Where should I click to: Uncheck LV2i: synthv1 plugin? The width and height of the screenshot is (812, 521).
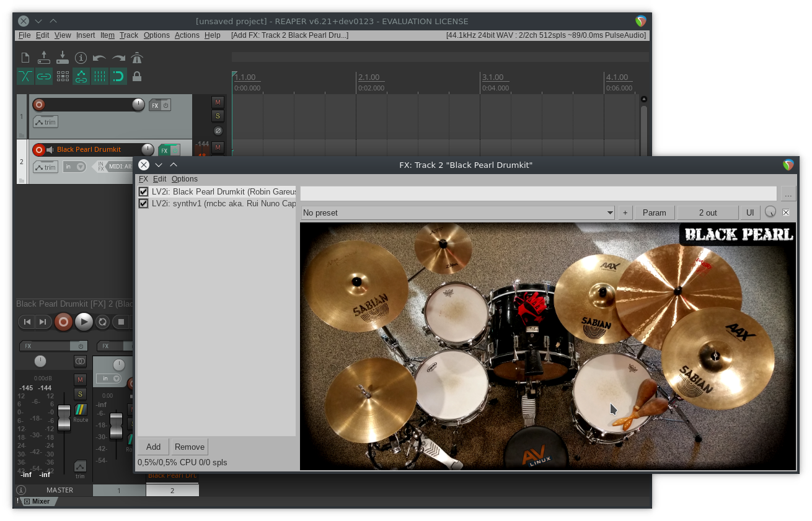[x=144, y=203]
